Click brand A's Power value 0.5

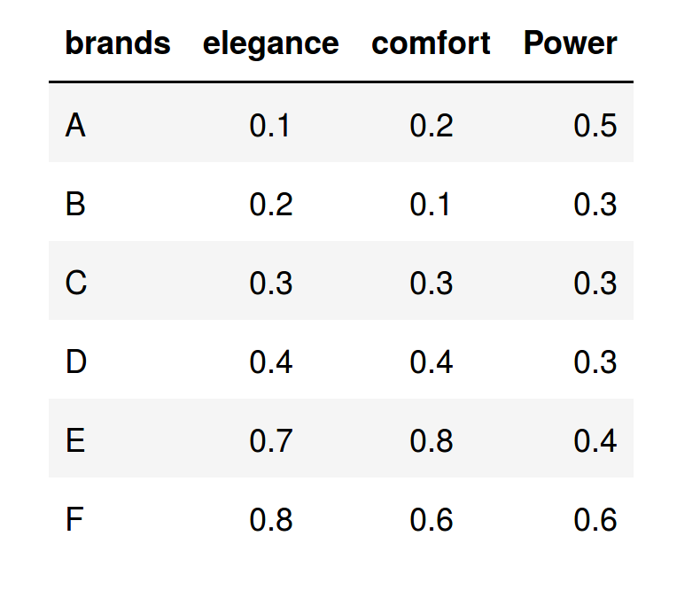[x=595, y=126]
